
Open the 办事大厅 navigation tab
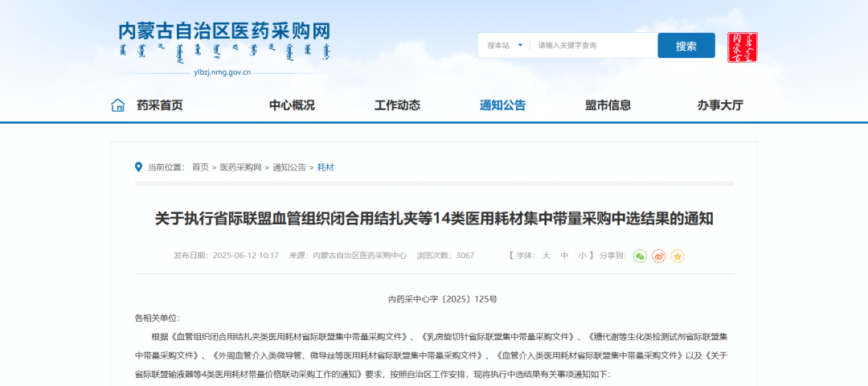(720, 105)
